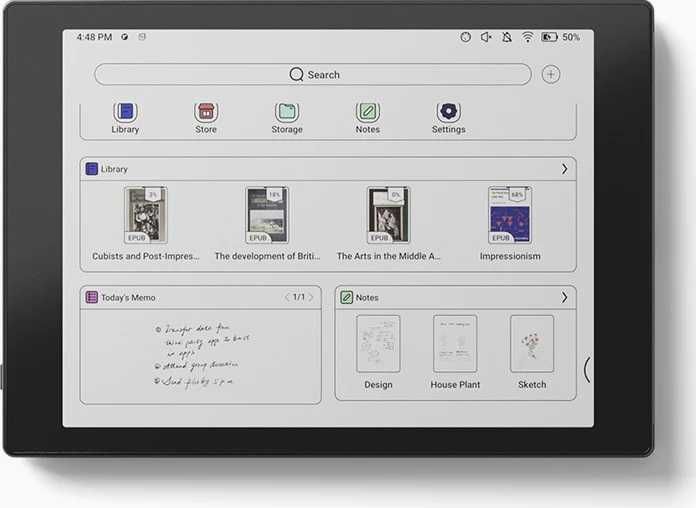This screenshot has height=508, width=696.
Task: Tap the volume speaker status icon
Action: coord(486,37)
